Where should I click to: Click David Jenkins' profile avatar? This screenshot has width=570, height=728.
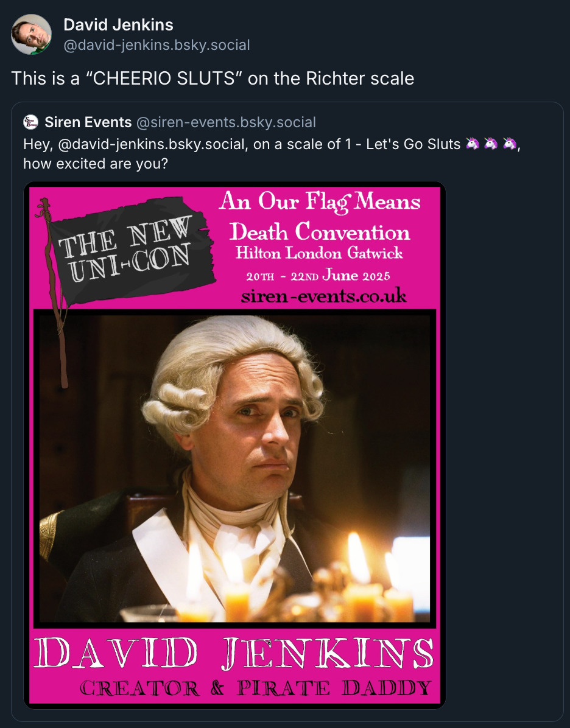(31, 34)
